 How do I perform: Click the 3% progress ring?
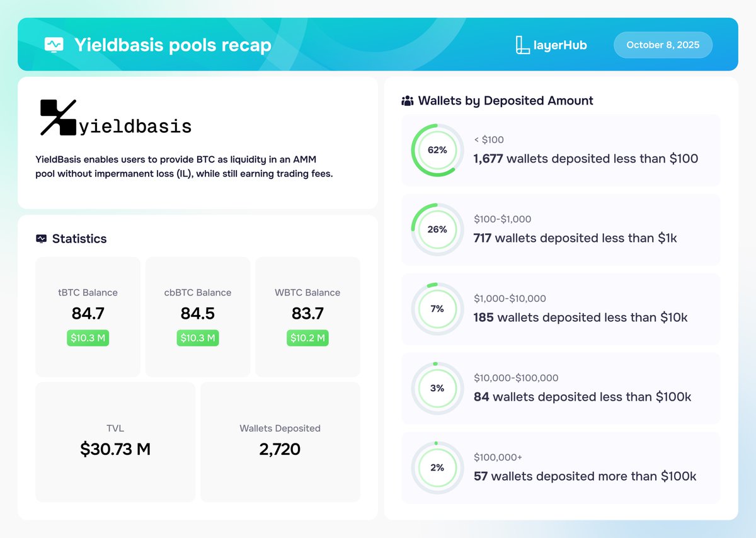437,388
